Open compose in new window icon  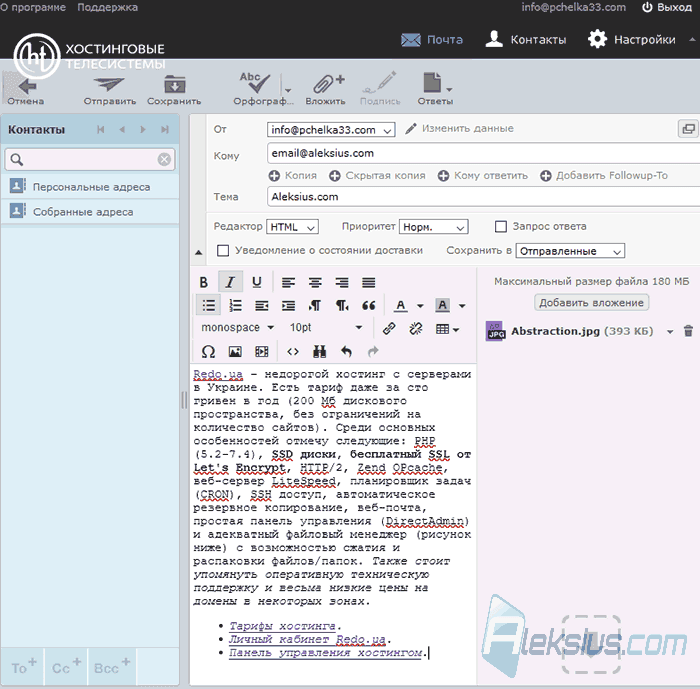tap(688, 129)
